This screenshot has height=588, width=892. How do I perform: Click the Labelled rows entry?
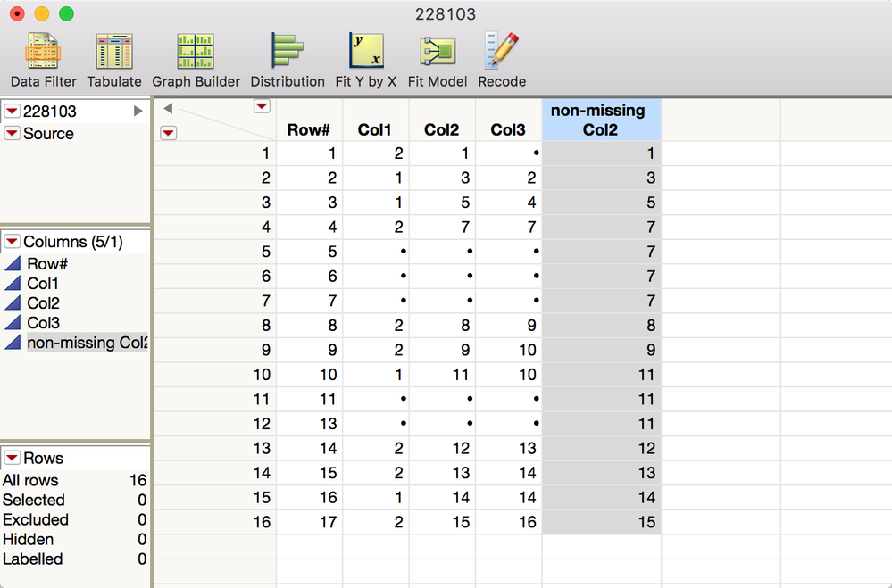[x=74, y=559]
